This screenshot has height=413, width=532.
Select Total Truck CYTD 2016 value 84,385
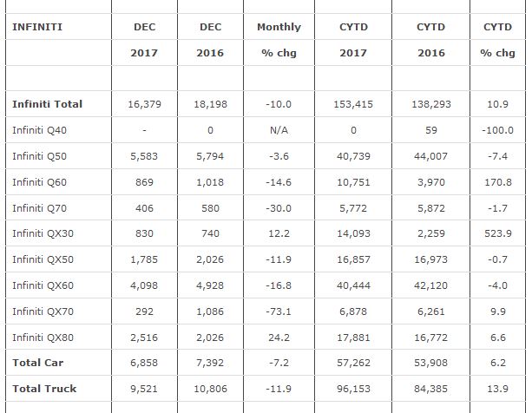(x=430, y=390)
